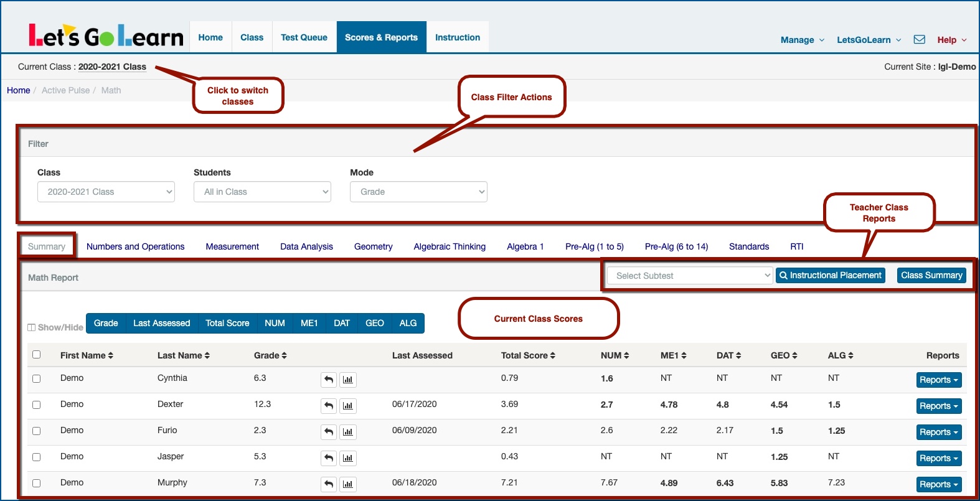The image size is (980, 501).
Task: Check the box for Demo Furio
Action: click(x=36, y=431)
